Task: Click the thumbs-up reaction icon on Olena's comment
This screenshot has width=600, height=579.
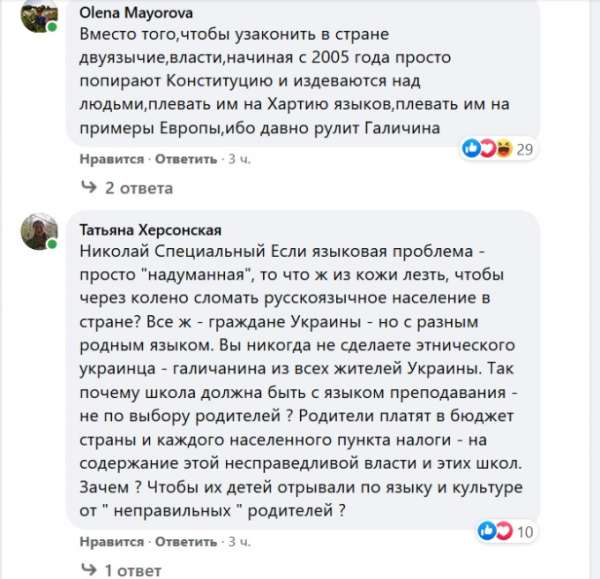Action: (470, 149)
